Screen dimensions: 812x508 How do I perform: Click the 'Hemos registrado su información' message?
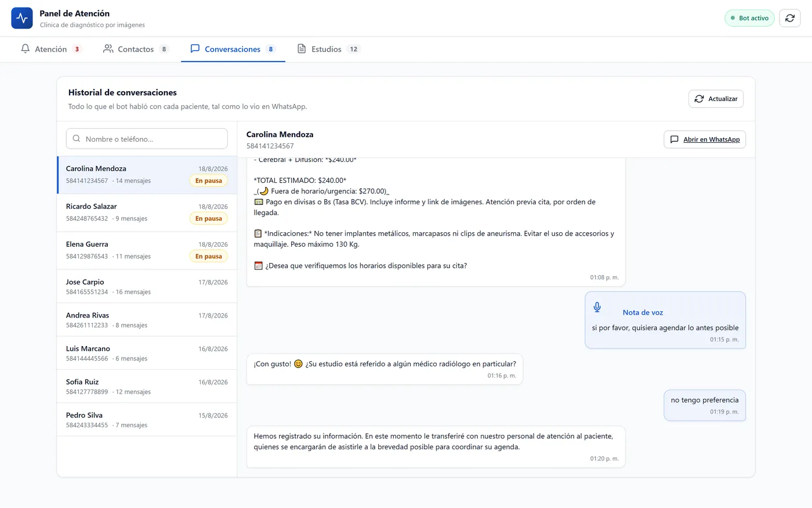tap(436, 447)
